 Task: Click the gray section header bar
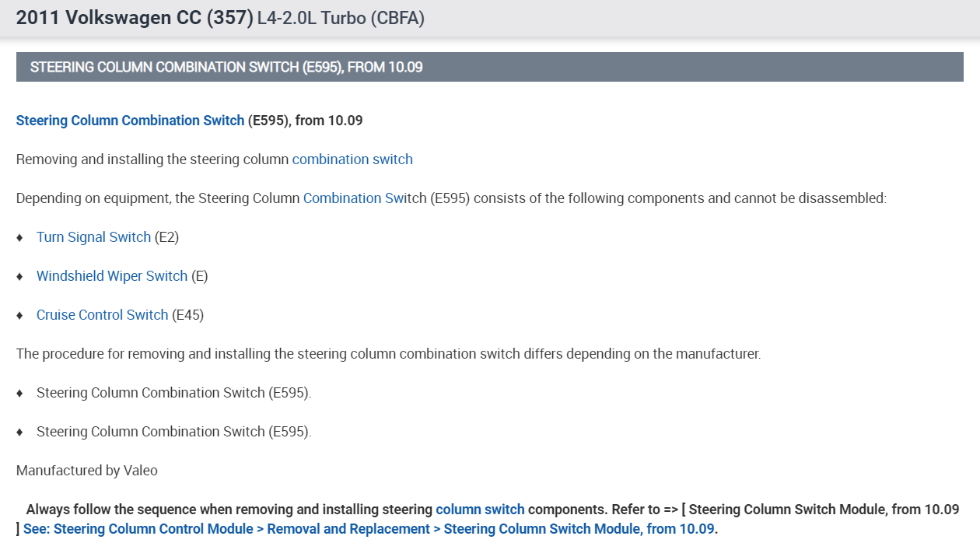click(489, 67)
